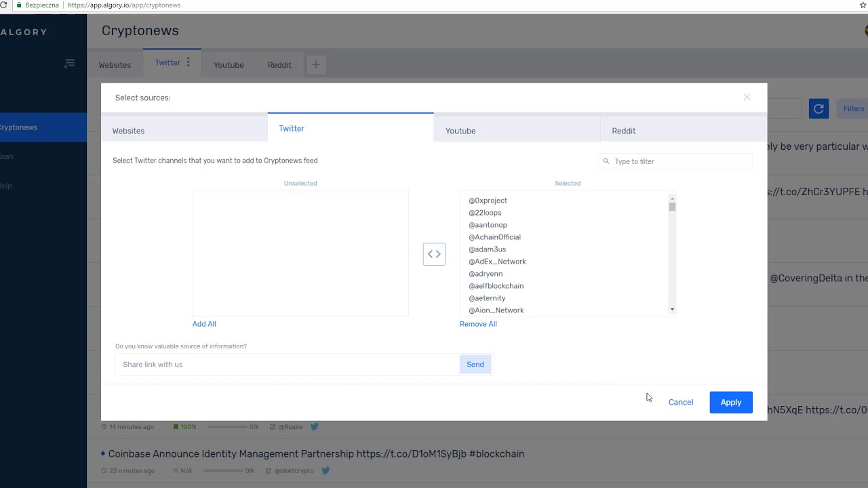This screenshot has height=488, width=868.
Task: Click the selected list scrollbar thumb
Action: tap(672, 207)
